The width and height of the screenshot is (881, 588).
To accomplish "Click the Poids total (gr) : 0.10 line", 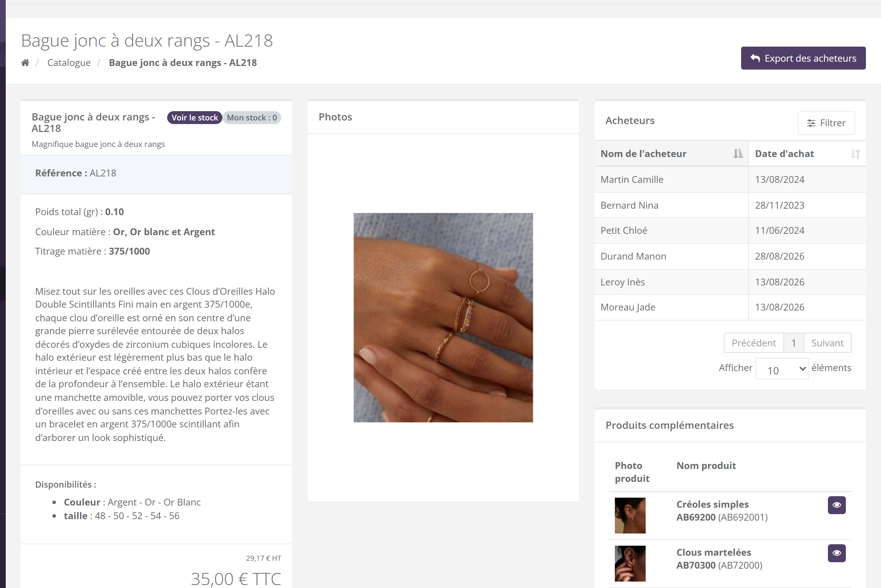I will point(80,212).
